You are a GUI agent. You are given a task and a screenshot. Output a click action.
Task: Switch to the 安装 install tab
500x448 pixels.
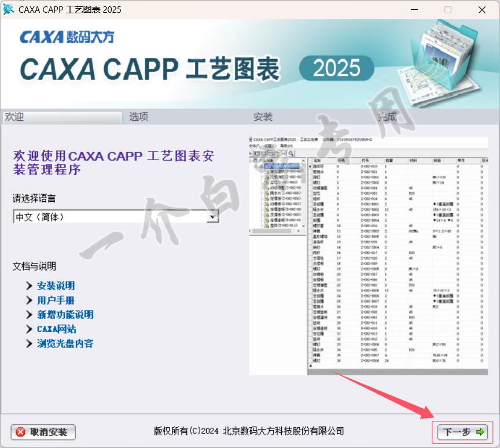pos(263,117)
